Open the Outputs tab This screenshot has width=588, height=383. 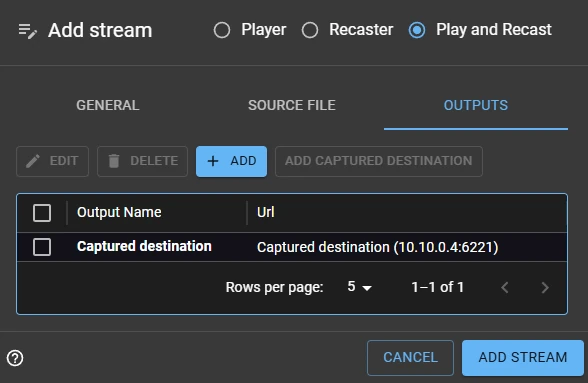pyautogui.click(x=476, y=105)
